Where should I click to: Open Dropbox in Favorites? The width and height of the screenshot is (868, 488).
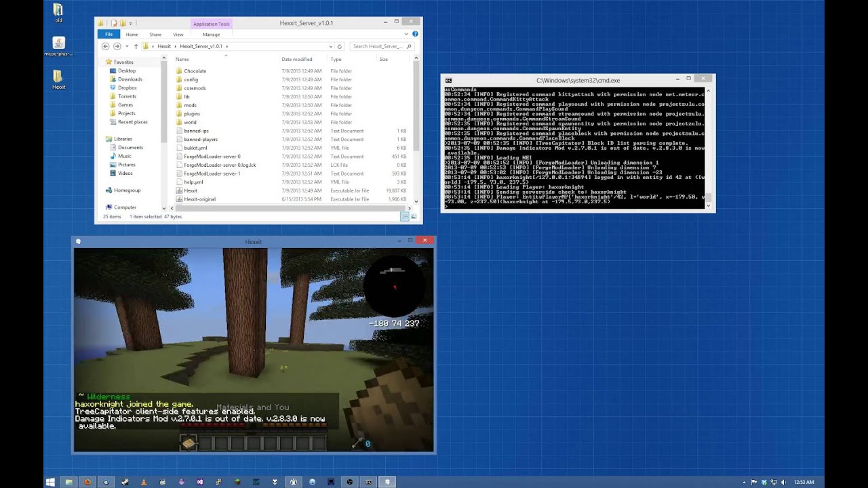click(127, 87)
